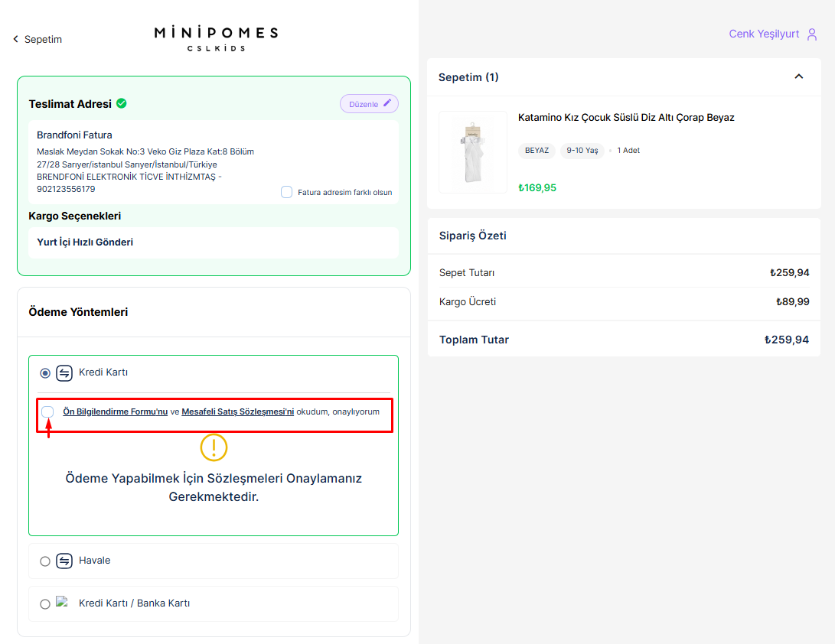Click the user profile icon
This screenshot has width=835, height=644.
pyautogui.click(x=812, y=34)
